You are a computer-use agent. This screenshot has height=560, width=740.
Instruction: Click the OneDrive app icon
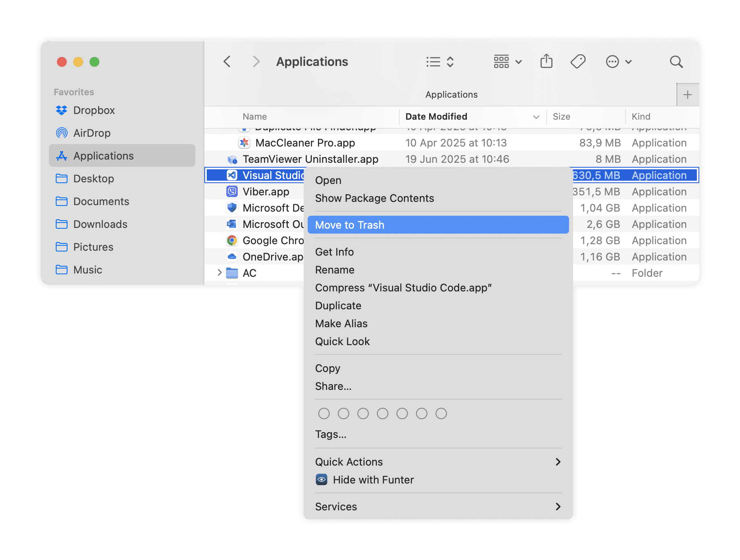(x=232, y=256)
